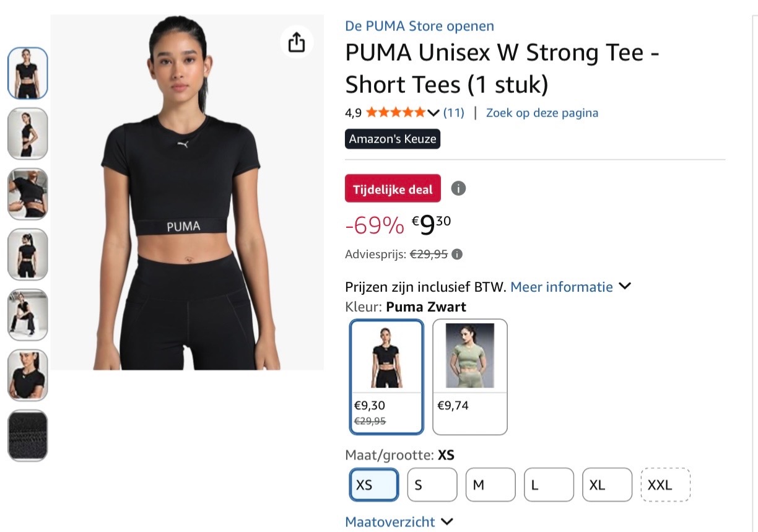Screen dimensions: 758x532
Task: Click the share icon on the product image
Action: (x=297, y=42)
